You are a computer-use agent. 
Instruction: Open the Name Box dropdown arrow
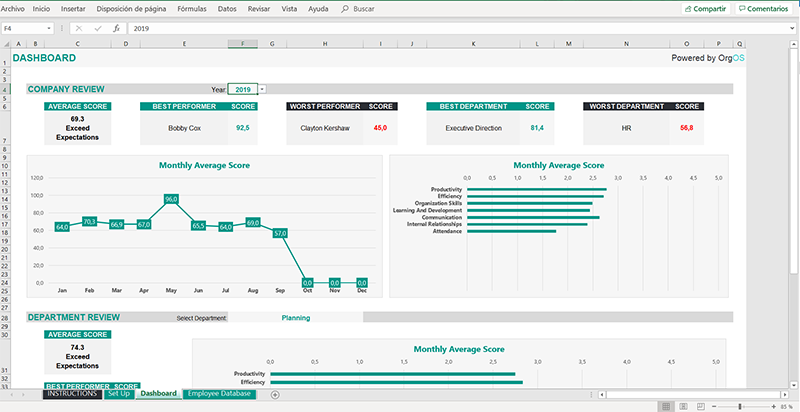(49, 29)
